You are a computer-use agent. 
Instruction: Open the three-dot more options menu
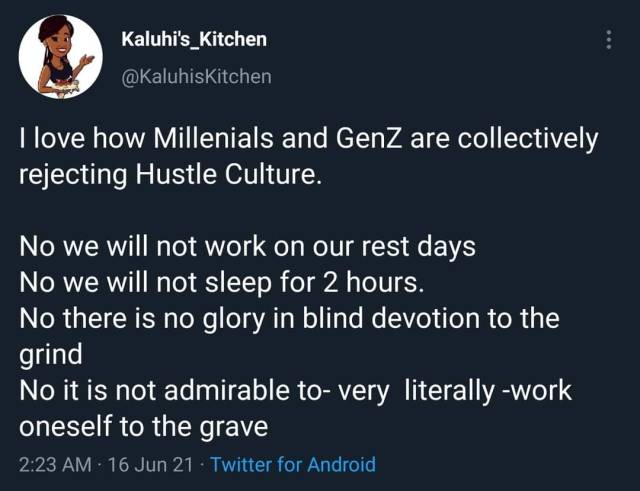coord(609,40)
